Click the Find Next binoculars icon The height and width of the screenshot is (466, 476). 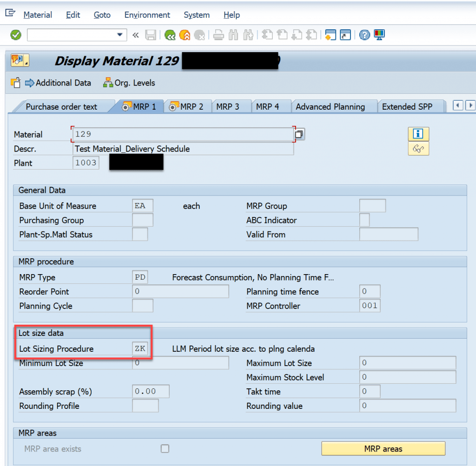(248, 35)
